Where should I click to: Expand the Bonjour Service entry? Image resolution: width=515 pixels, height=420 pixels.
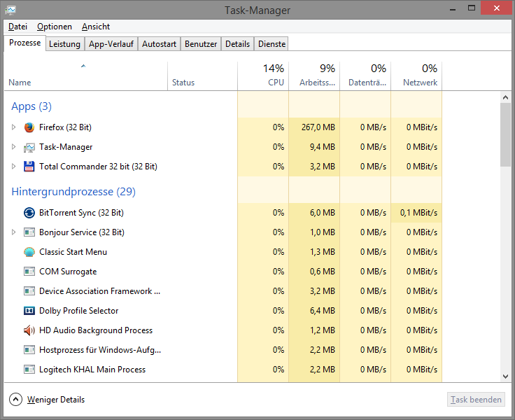pos(13,232)
